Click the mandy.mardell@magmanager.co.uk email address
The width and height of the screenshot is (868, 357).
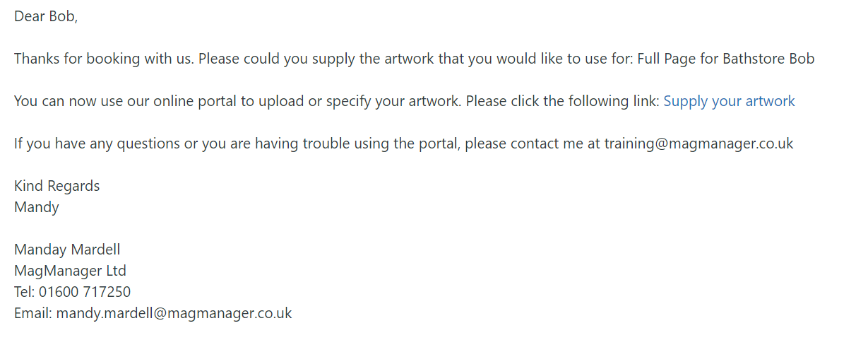click(x=174, y=313)
